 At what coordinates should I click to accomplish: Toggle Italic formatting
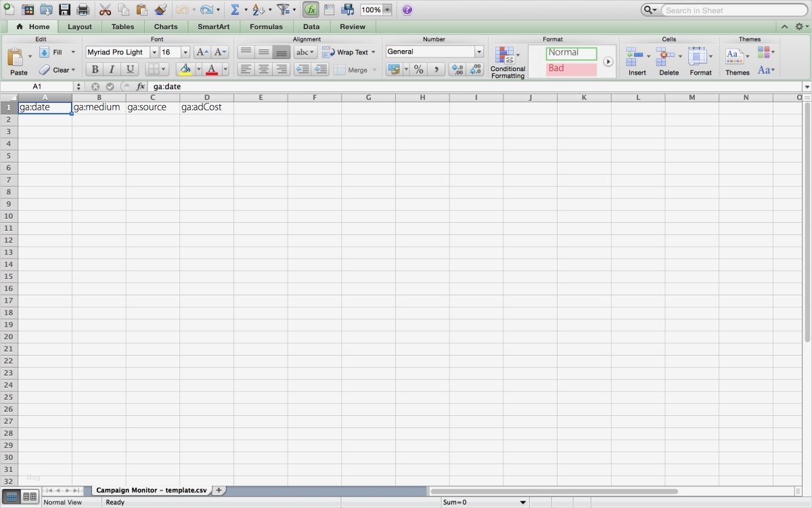112,69
